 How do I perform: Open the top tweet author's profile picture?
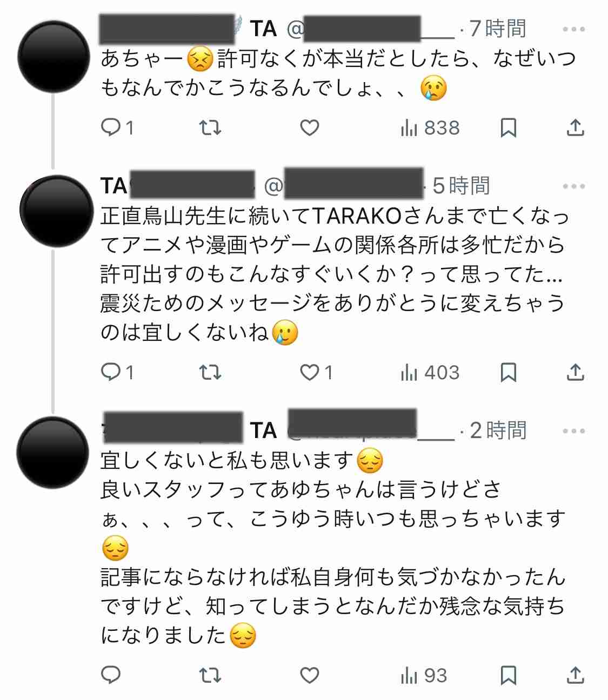point(54,57)
